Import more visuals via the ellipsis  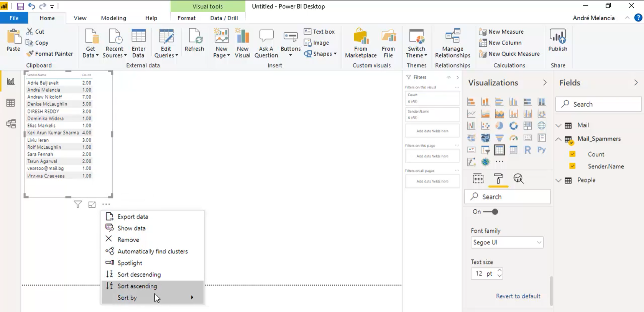tap(499, 162)
